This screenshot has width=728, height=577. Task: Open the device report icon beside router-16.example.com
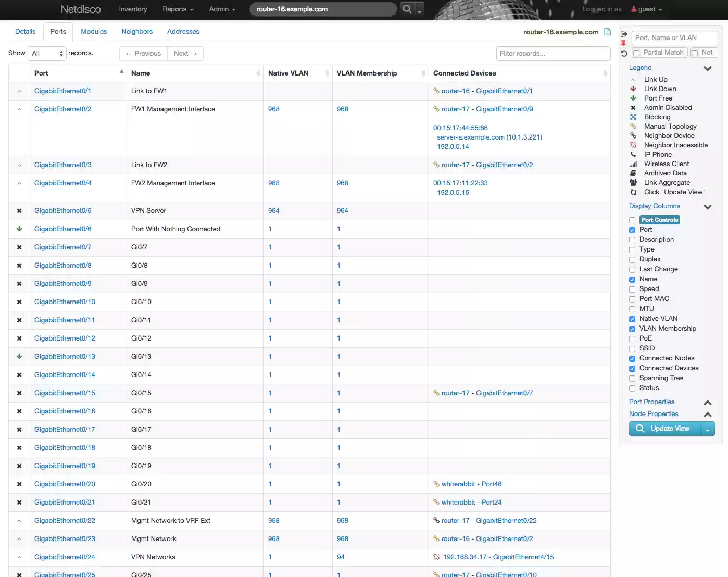[x=607, y=32]
